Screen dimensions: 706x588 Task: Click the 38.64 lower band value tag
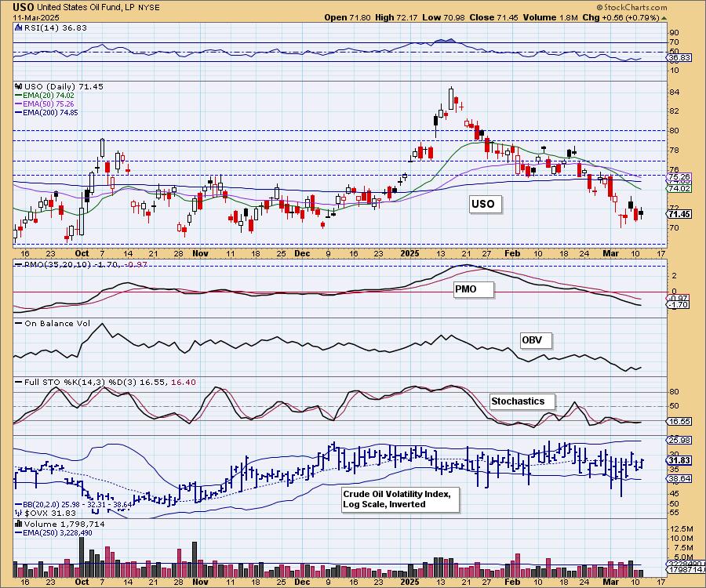pos(679,479)
